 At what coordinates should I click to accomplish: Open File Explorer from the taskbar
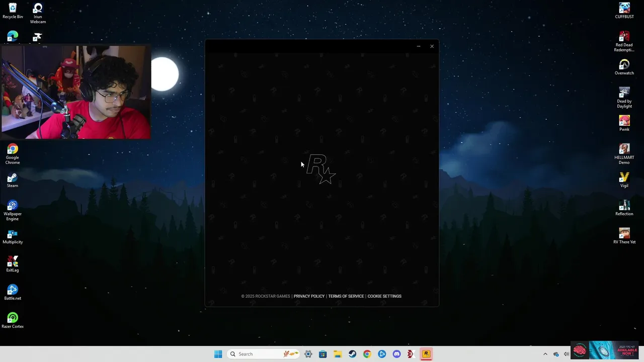[x=338, y=354]
